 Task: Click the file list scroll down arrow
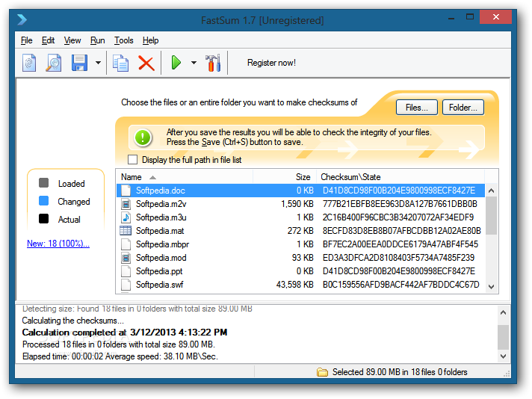pyautogui.click(x=491, y=287)
